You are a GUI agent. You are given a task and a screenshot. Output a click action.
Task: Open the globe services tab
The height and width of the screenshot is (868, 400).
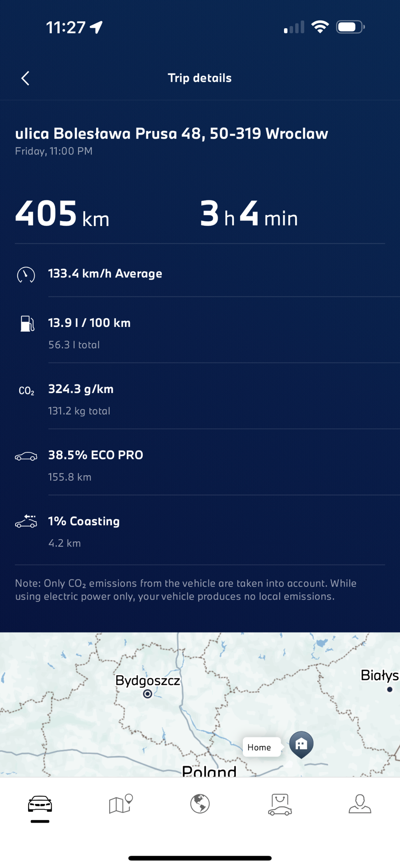(200, 804)
